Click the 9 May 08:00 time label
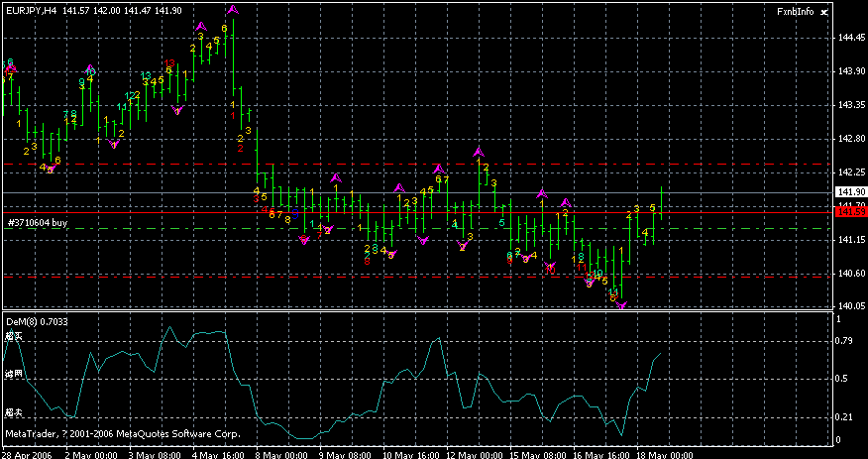The height and width of the screenshot is (459, 868). [345, 454]
